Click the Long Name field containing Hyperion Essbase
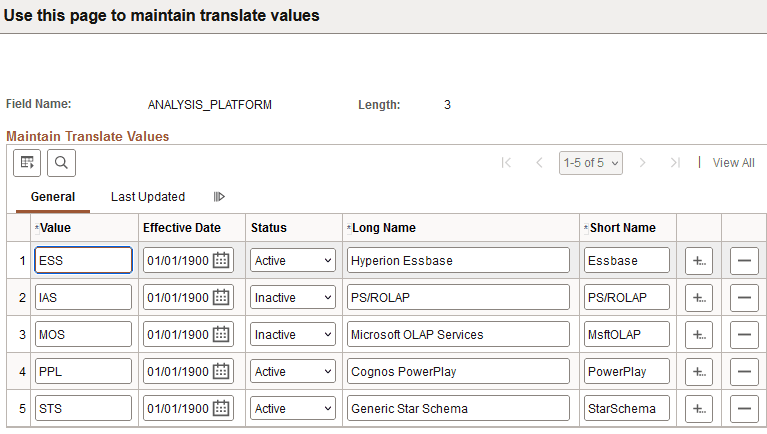The width and height of the screenshot is (767, 434). pyautogui.click(x=458, y=260)
